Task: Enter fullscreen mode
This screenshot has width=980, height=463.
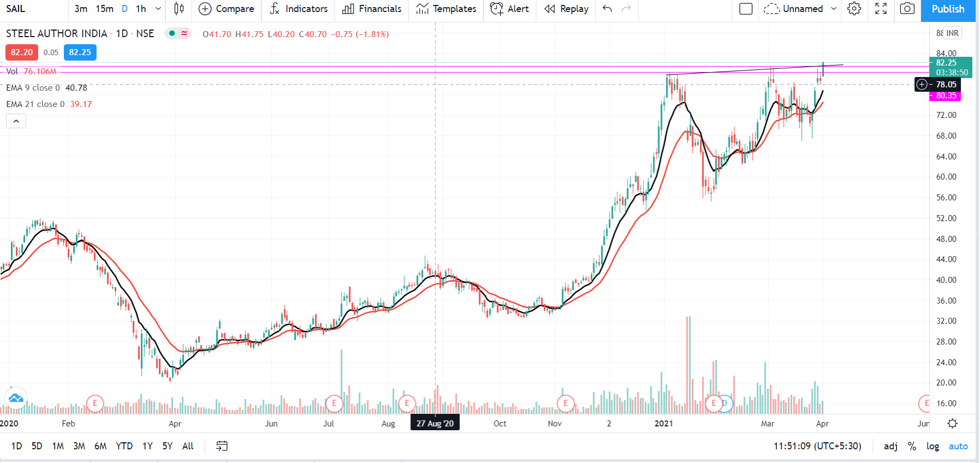Action: pos(881,9)
